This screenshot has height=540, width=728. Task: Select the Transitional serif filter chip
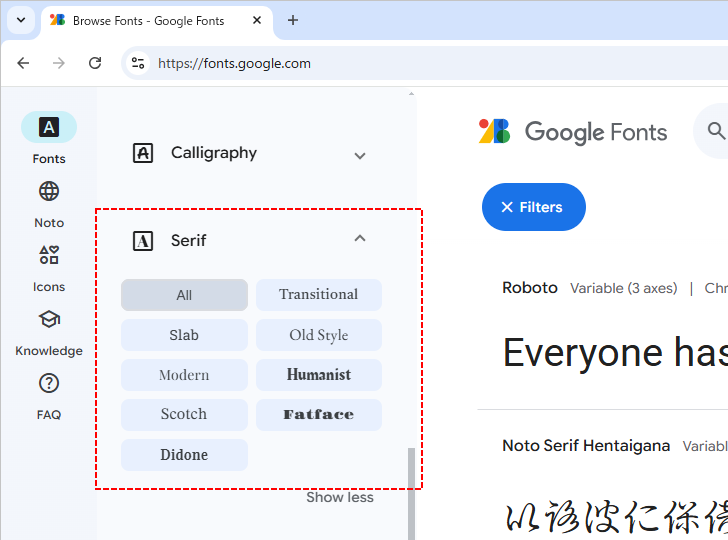pyautogui.click(x=318, y=295)
